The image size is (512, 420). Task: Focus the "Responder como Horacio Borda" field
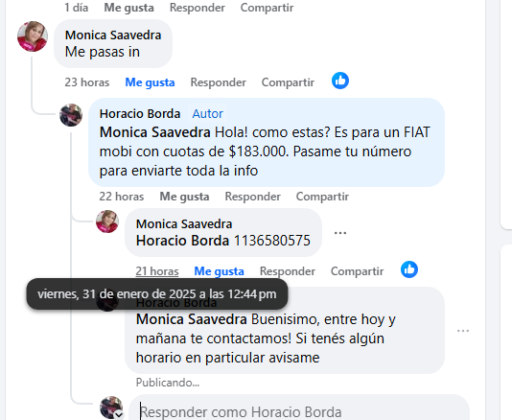coord(299,409)
